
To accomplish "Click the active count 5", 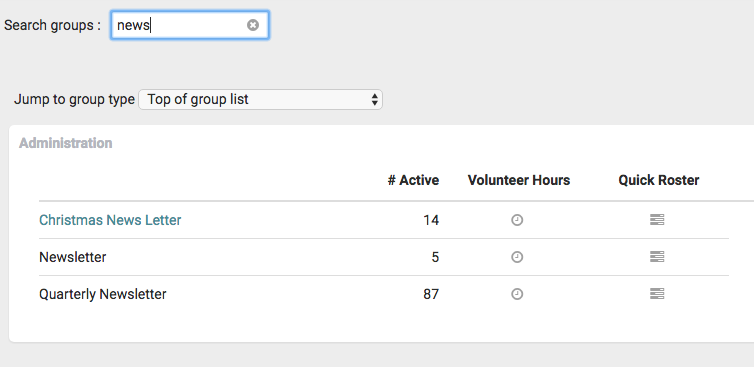I will pos(435,257).
